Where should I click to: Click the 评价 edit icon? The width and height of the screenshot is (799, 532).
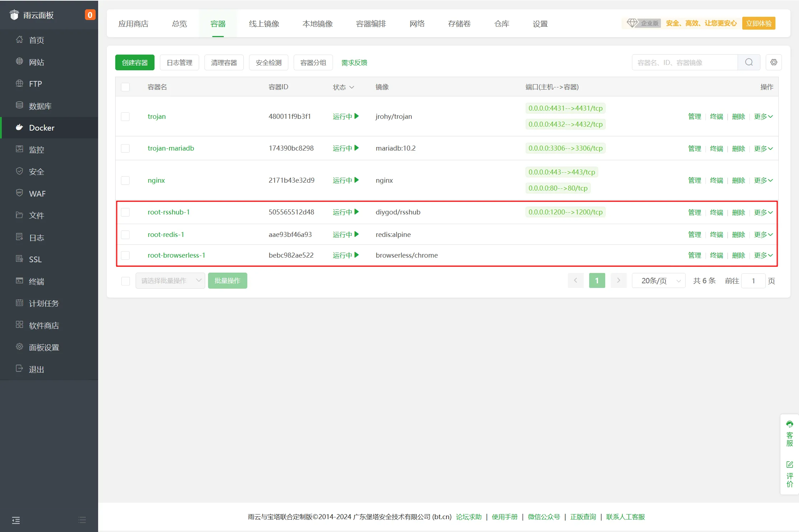coord(790,465)
